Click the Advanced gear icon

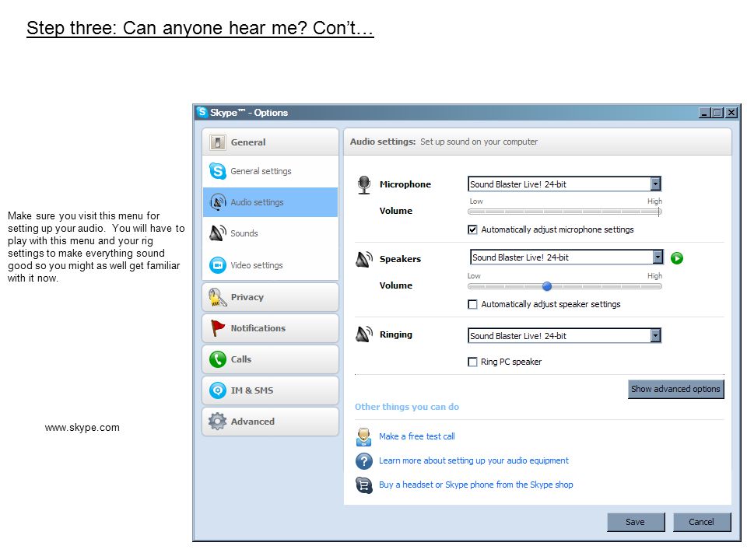tap(218, 422)
